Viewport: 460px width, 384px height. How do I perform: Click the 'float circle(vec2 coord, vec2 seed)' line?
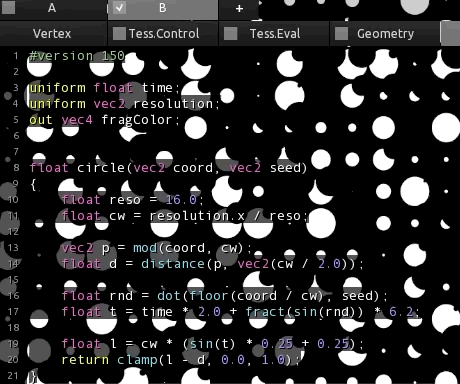168,168
